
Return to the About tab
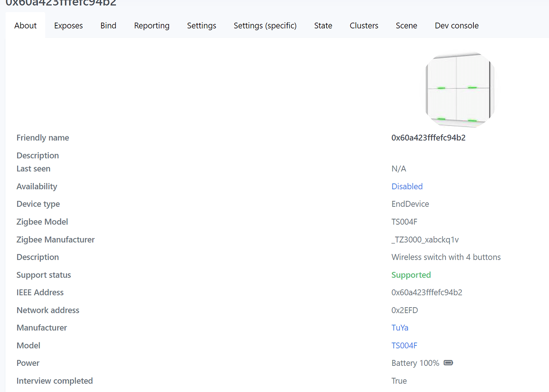click(25, 25)
